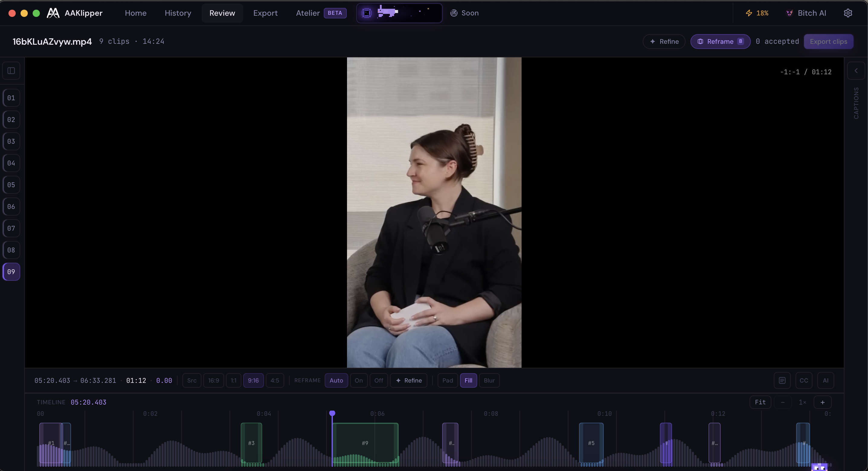Toggle the left sidebar panel icon
Screen dimensions: 868x471
11,71
